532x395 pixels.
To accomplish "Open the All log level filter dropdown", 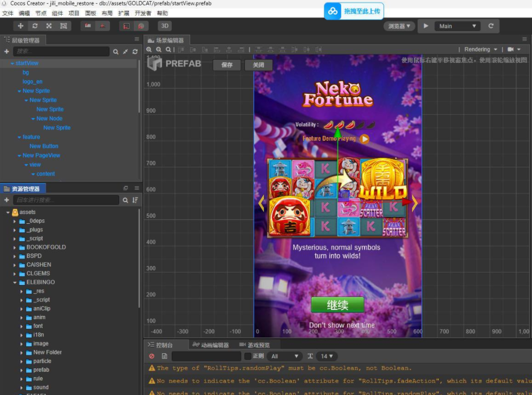I will point(286,357).
